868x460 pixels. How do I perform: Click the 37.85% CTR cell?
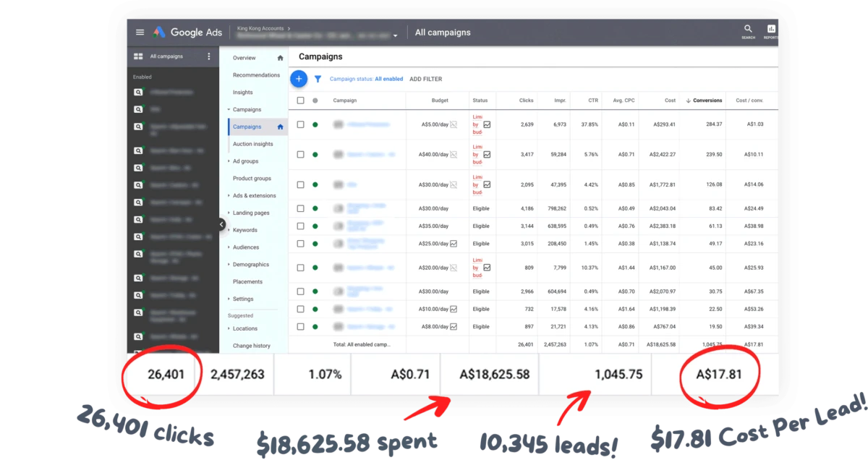click(x=590, y=124)
